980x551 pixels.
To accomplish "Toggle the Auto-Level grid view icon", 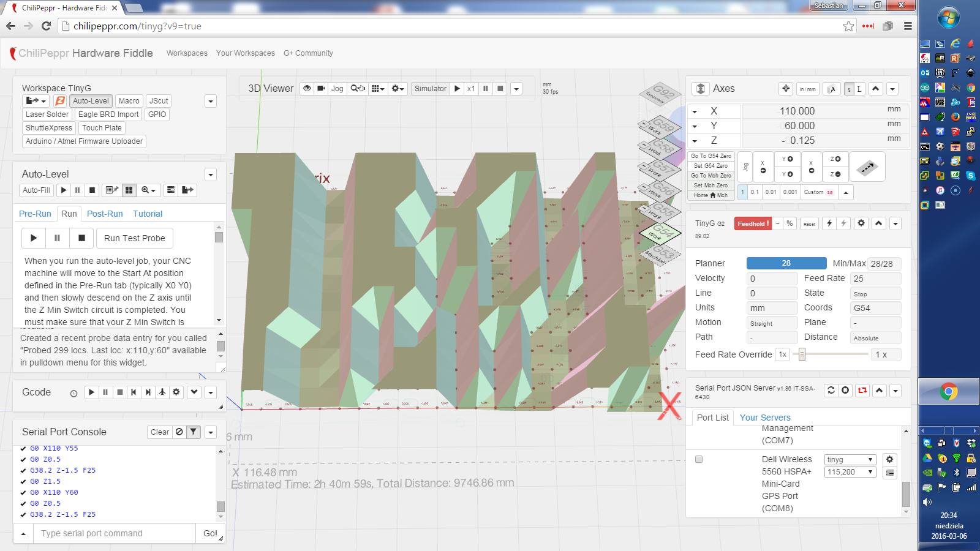I will coord(129,190).
